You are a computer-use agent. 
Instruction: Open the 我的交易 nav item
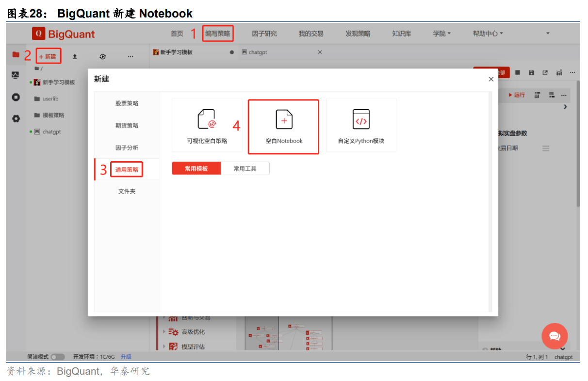pos(311,33)
